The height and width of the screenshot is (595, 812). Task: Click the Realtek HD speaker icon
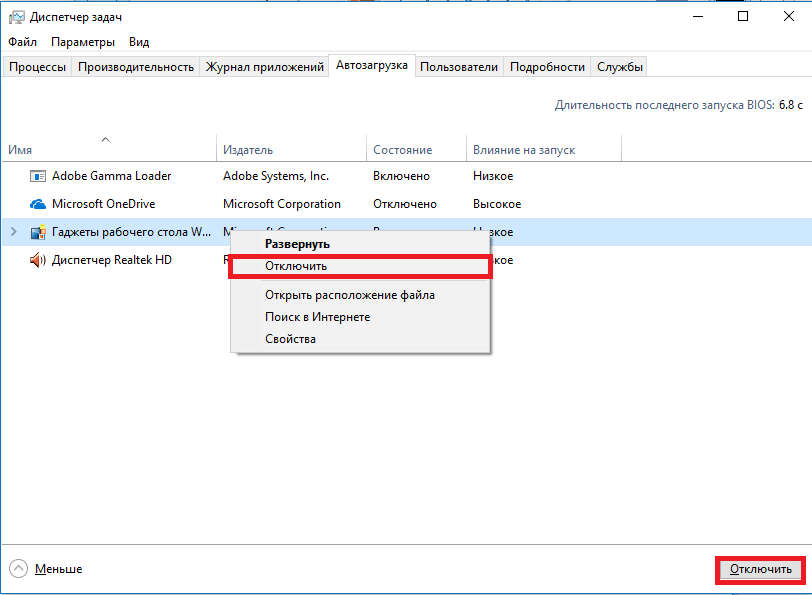pos(38,260)
